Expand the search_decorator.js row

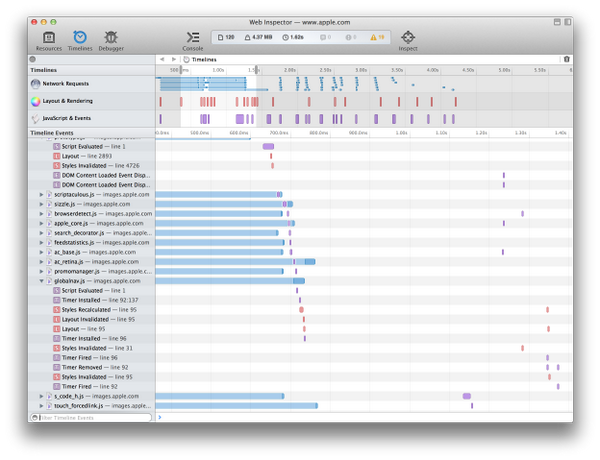click(x=41, y=233)
